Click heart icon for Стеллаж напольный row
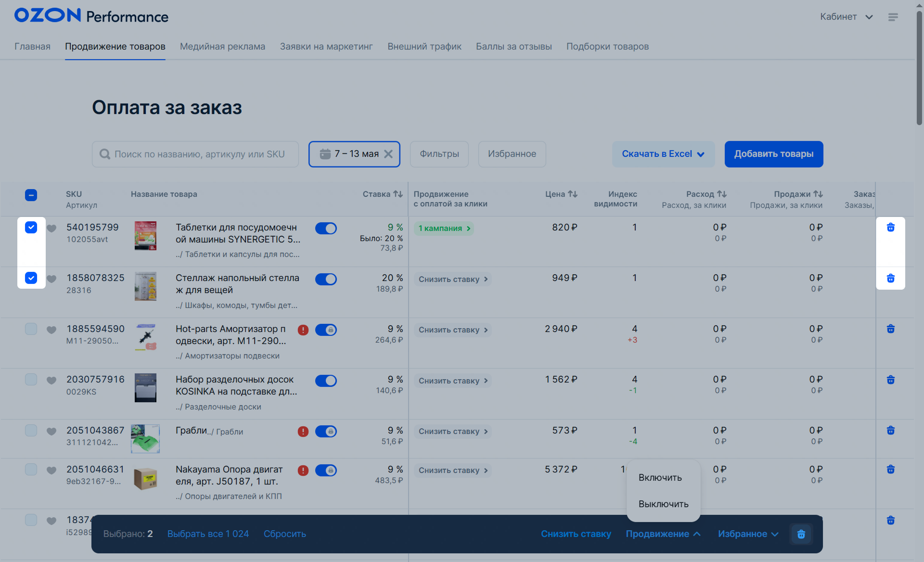This screenshot has height=562, width=924. point(51,279)
